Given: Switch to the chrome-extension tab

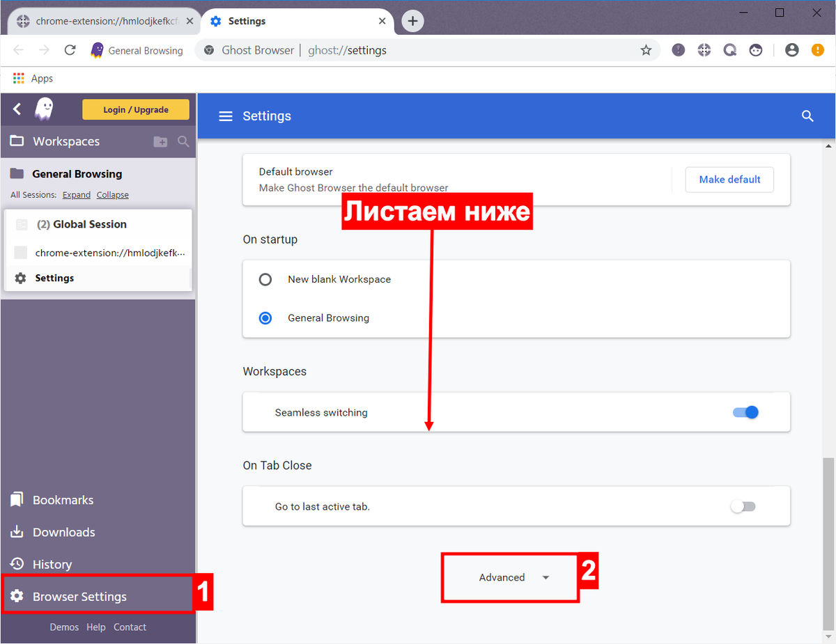Looking at the screenshot, I should tap(103, 21).
